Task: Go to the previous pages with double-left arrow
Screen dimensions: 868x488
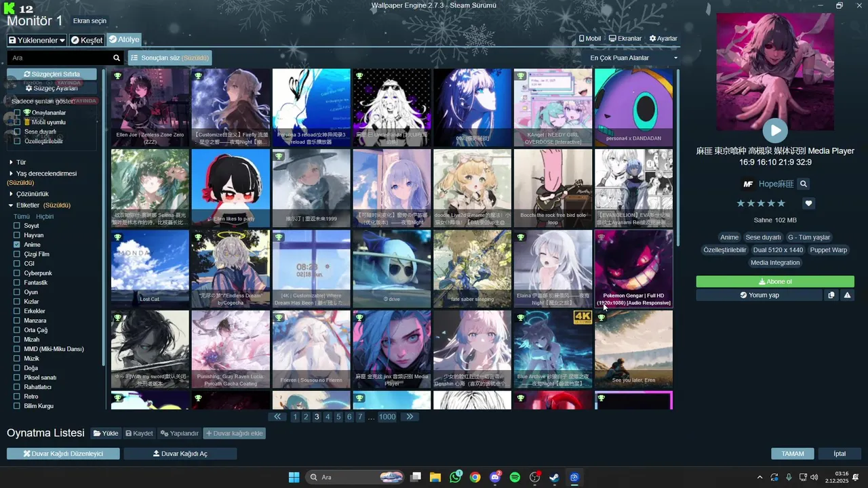Action: [277, 417]
